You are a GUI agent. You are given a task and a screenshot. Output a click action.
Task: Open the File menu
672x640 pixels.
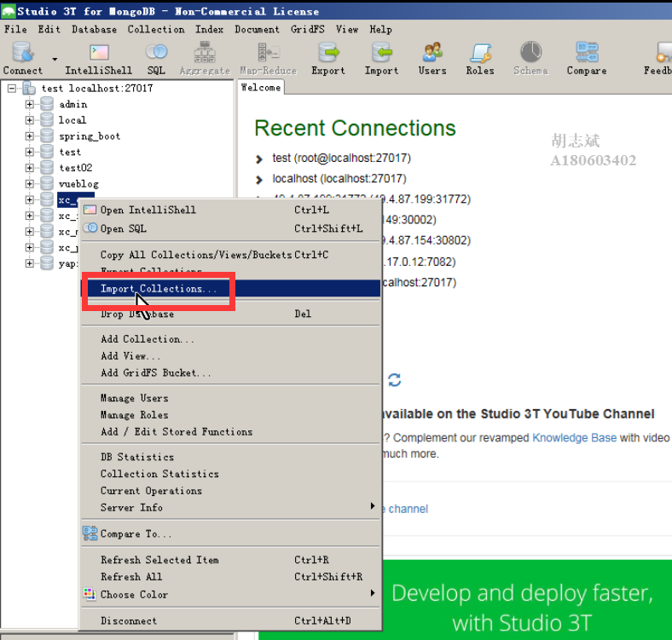tap(15, 29)
